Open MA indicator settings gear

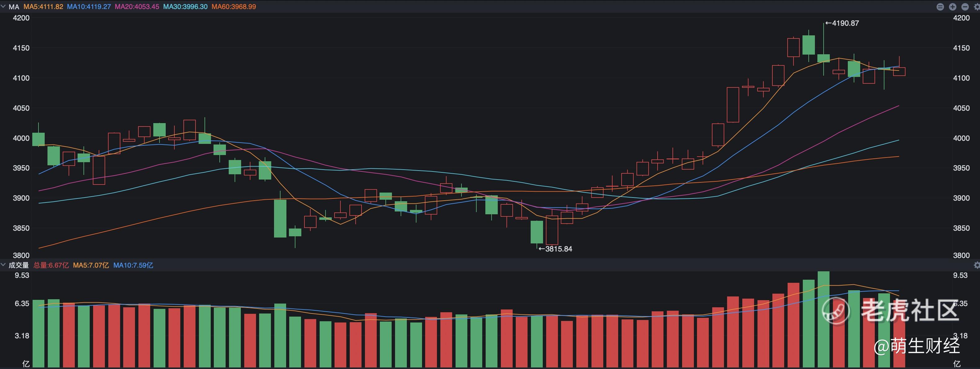pos(977,7)
